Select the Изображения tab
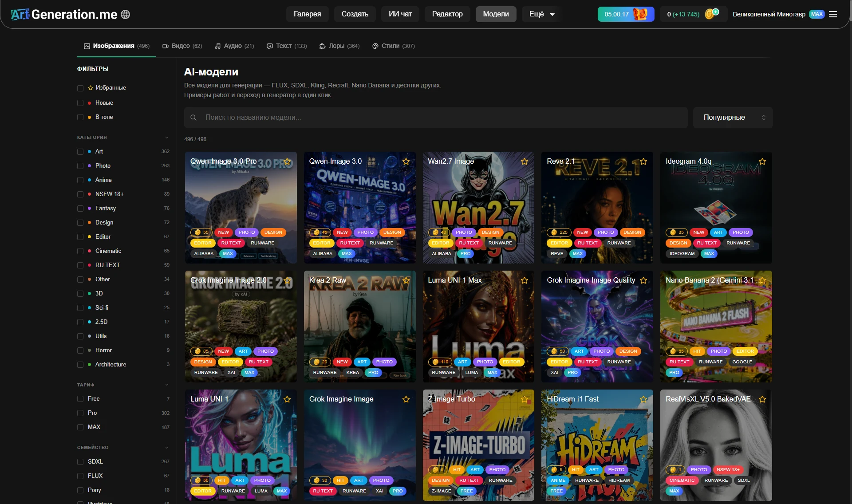Screen dimensions: 852x504 117,46
